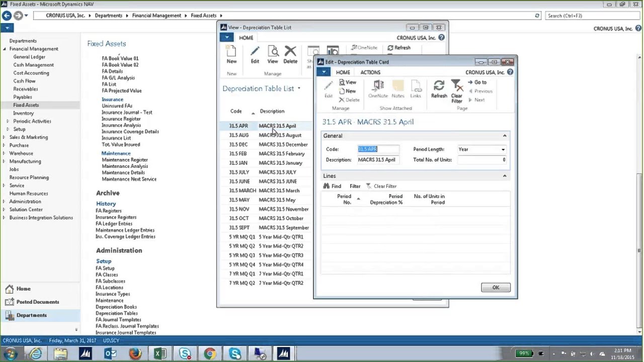644x362 pixels.
Task: Click Filter in Lines section
Action: tap(355, 186)
